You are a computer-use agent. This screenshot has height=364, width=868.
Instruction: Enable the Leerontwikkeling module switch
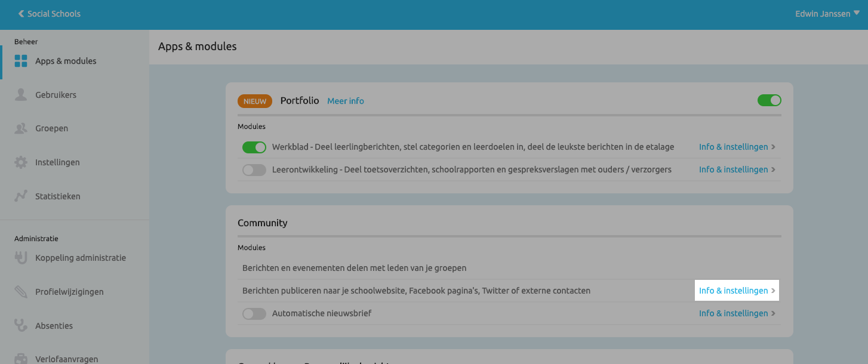(254, 169)
